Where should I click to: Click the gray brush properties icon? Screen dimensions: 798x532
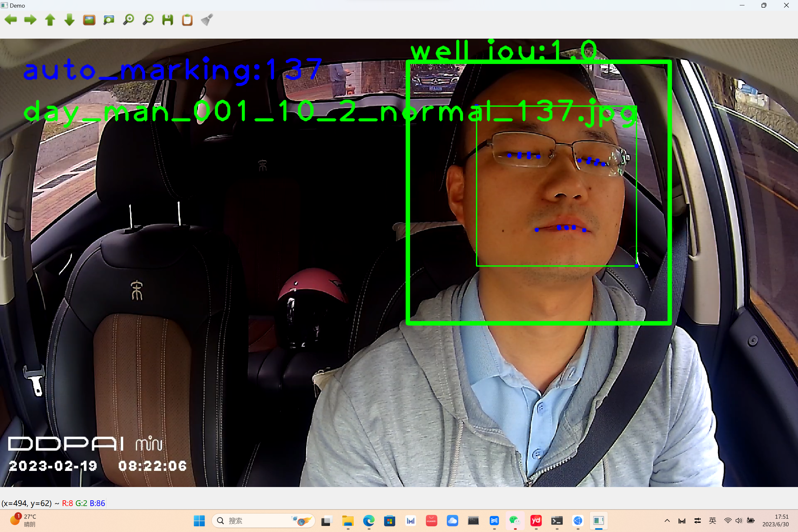click(207, 20)
